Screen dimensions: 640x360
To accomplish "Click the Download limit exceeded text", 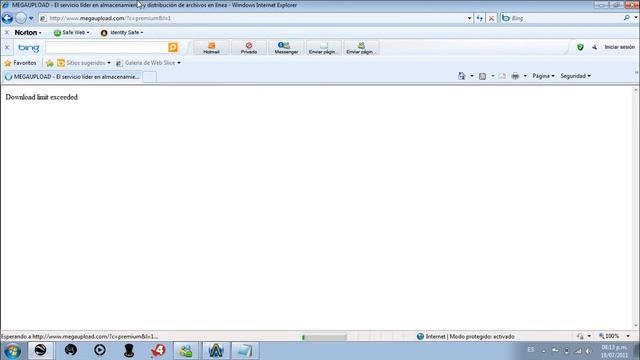I will tap(42, 97).
